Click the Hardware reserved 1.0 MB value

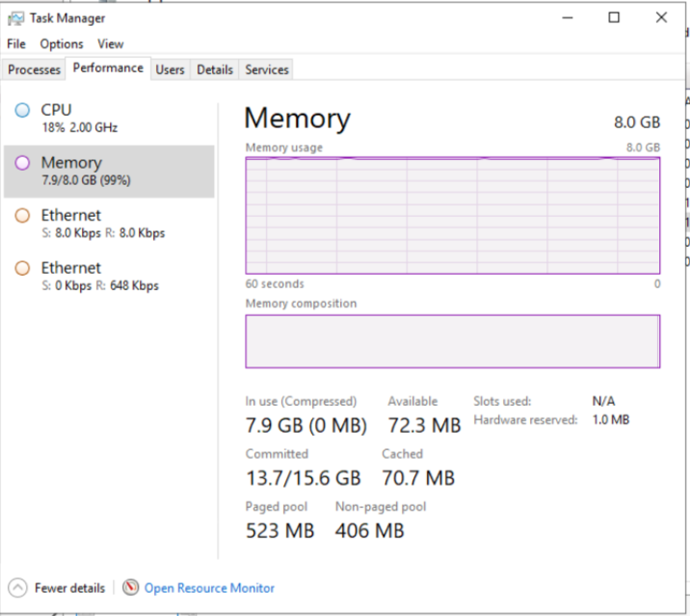611,419
